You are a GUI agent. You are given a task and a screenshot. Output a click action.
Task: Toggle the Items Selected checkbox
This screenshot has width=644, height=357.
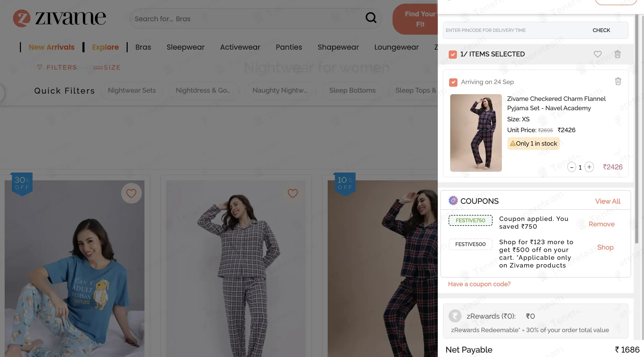(453, 54)
